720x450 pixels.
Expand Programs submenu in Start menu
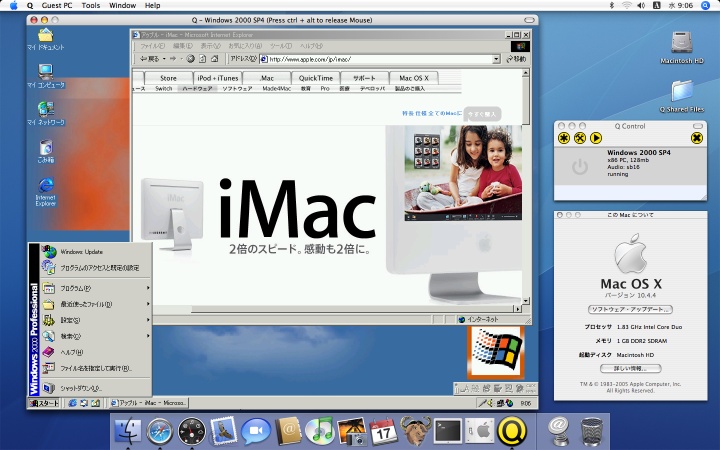(96, 288)
